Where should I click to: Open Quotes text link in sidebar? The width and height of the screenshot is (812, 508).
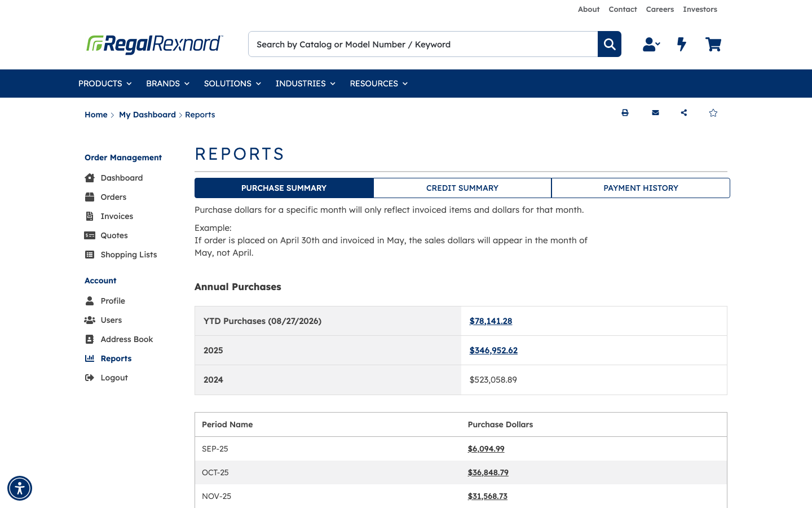tap(114, 235)
